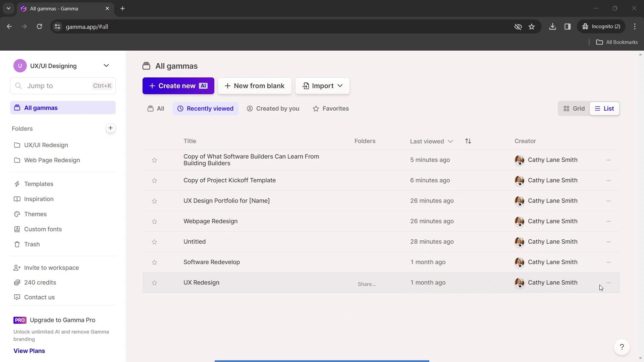The width and height of the screenshot is (644, 362).
Task: Toggle star favorite on Webpage Redesign
Action: coord(154,221)
